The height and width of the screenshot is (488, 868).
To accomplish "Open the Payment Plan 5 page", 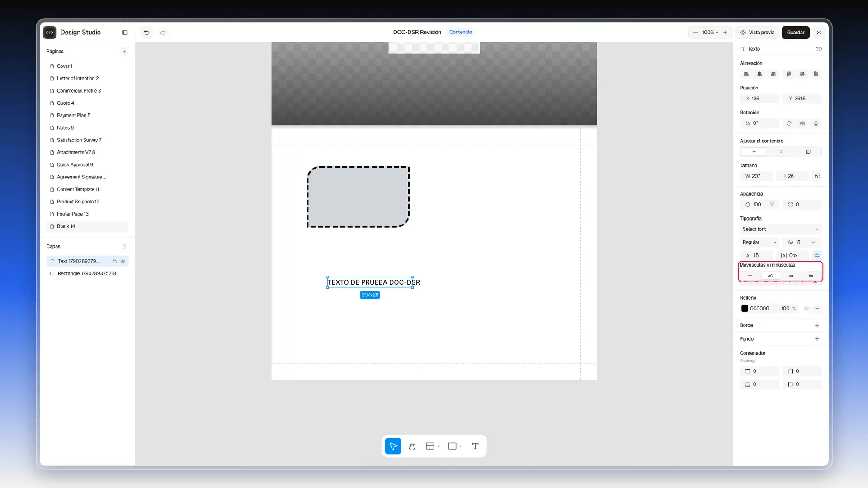I will click(x=87, y=116).
